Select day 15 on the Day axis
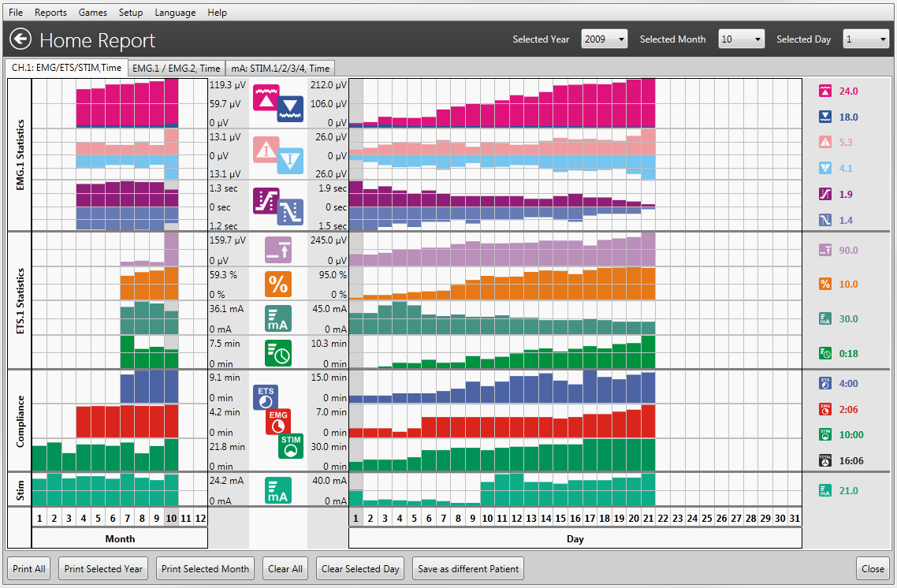This screenshot has width=897, height=588. point(560,518)
